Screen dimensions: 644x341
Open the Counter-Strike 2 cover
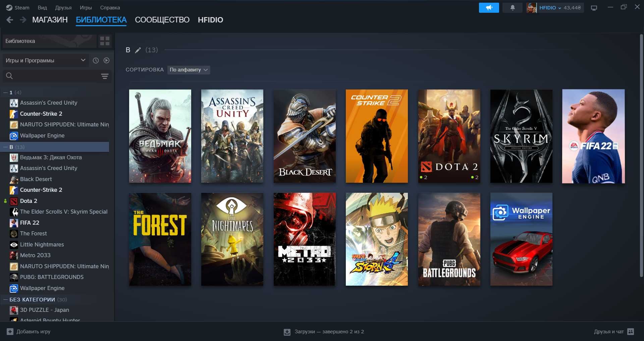pos(377,136)
